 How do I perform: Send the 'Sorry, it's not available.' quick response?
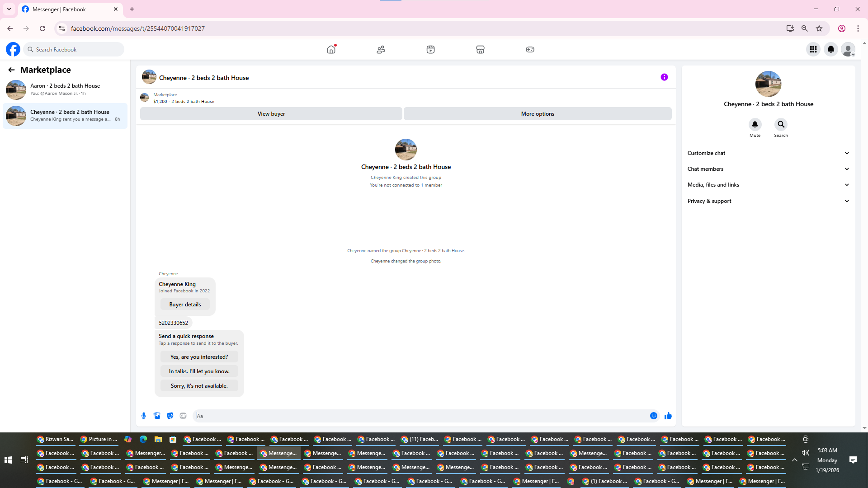[x=199, y=386]
